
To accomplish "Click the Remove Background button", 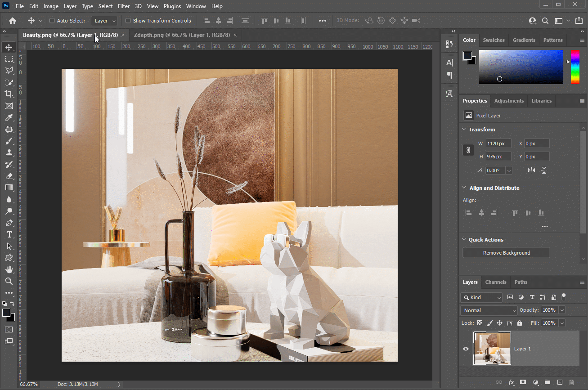I will click(506, 252).
